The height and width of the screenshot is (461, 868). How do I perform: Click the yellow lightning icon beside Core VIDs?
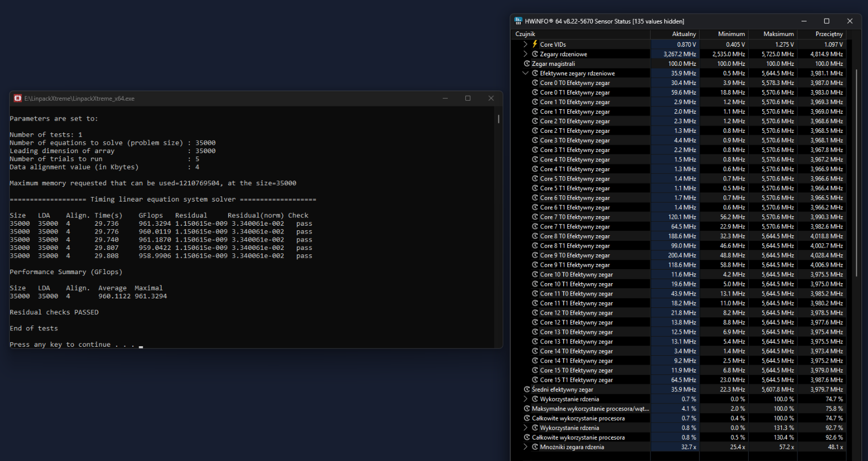pos(535,44)
